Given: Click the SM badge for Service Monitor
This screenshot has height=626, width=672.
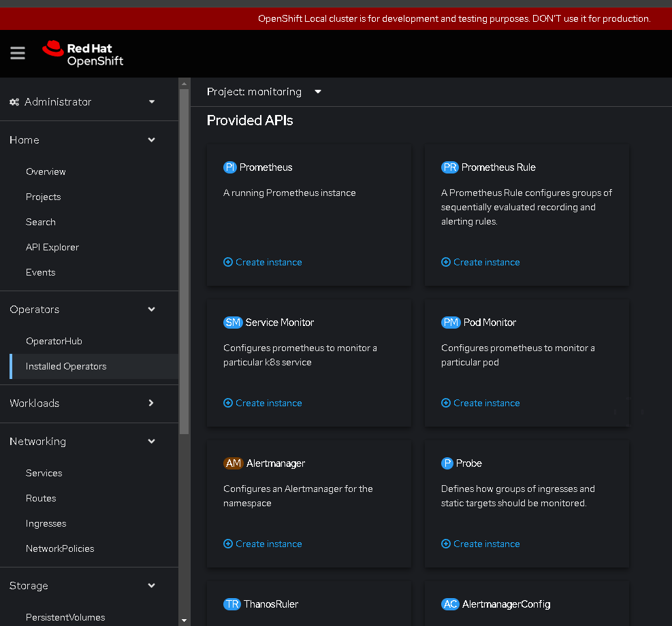Looking at the screenshot, I should pos(233,323).
